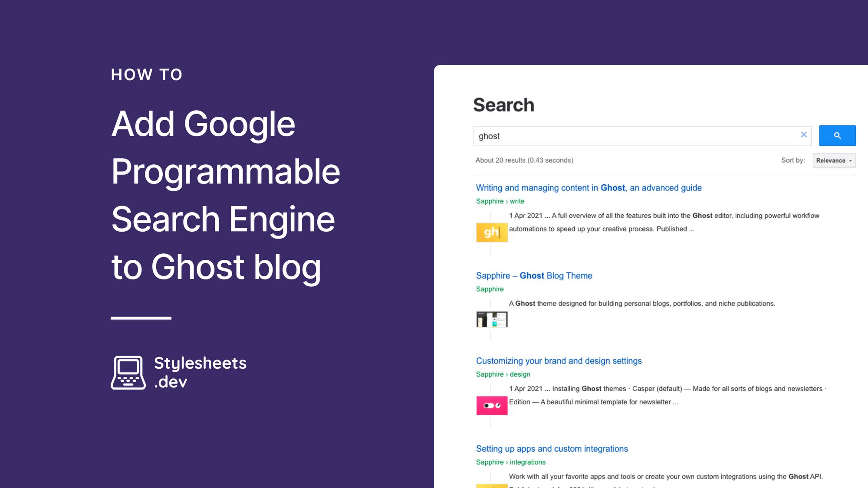868x488 pixels.
Task: Click the yellow gh favicon thumbnail
Action: point(492,233)
